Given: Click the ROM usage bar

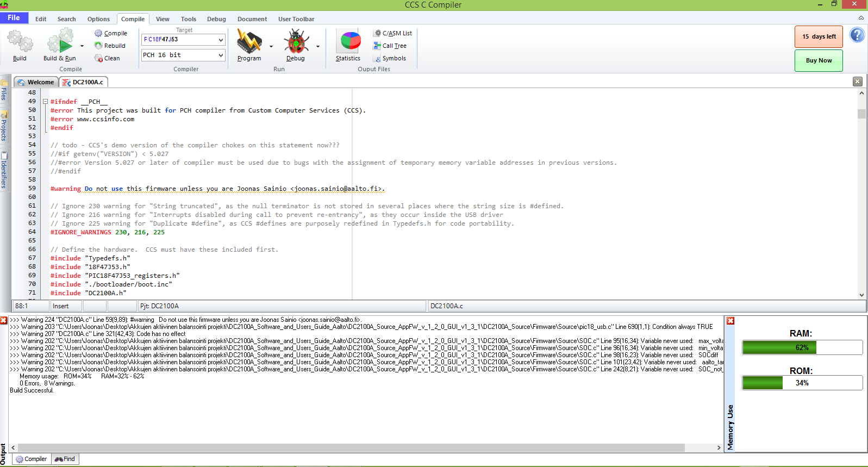Looking at the screenshot, I should tap(802, 383).
